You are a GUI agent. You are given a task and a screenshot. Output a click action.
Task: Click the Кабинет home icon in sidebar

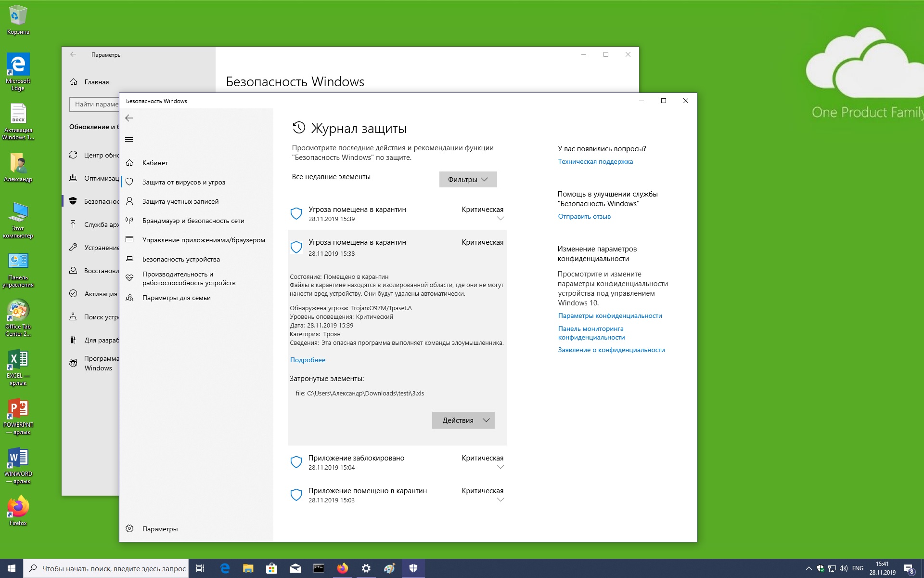[129, 163]
